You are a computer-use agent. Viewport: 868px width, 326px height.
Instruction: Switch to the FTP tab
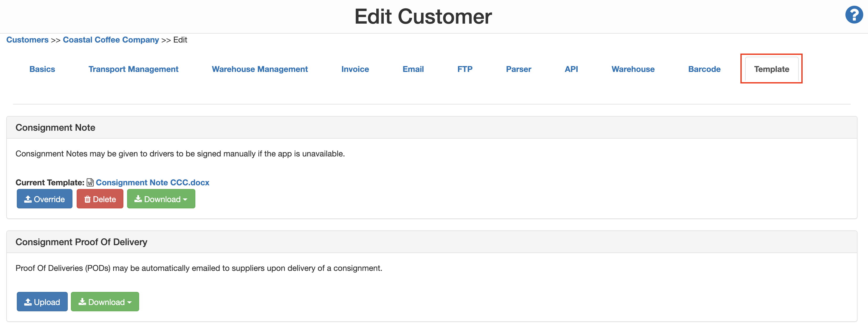pos(465,69)
